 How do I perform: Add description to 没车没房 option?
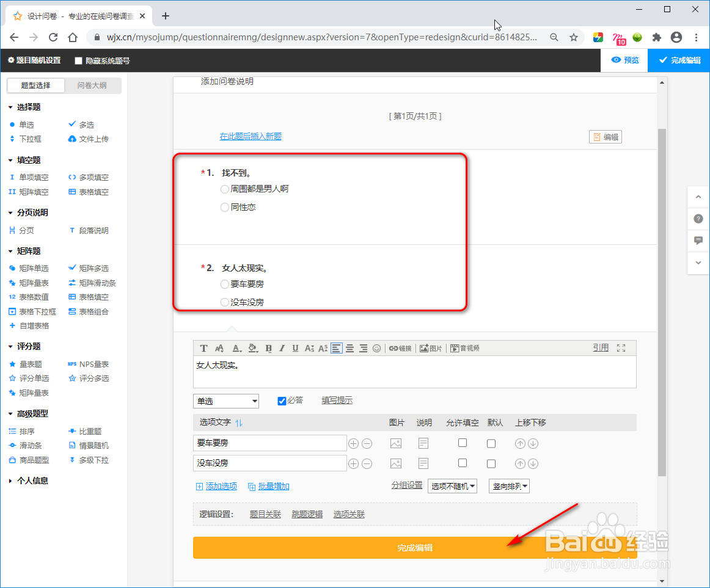pos(423,463)
